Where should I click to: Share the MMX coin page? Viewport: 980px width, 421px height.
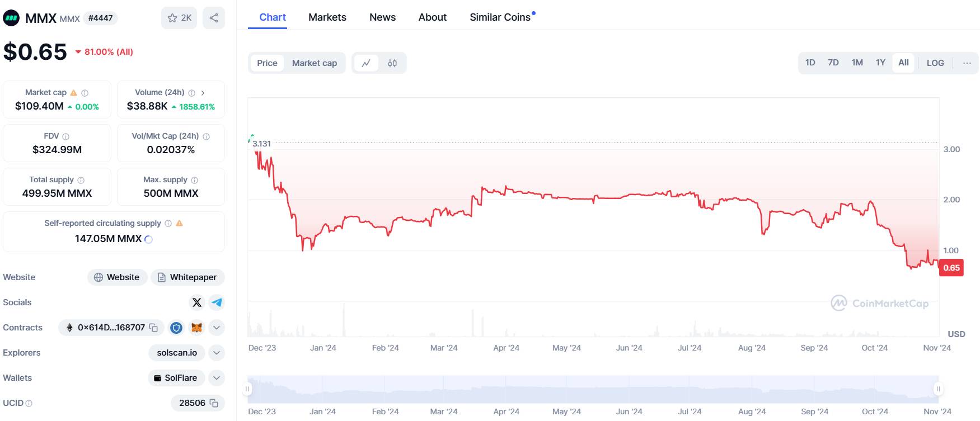click(x=214, y=18)
